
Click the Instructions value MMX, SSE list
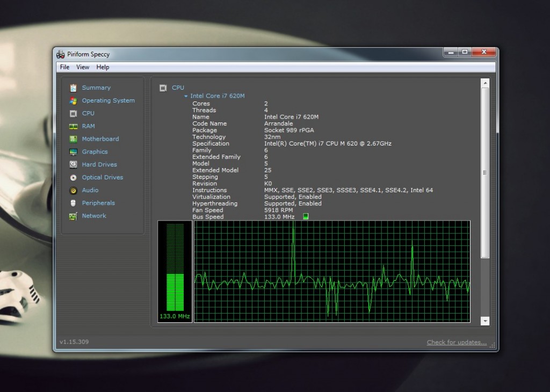(x=348, y=190)
